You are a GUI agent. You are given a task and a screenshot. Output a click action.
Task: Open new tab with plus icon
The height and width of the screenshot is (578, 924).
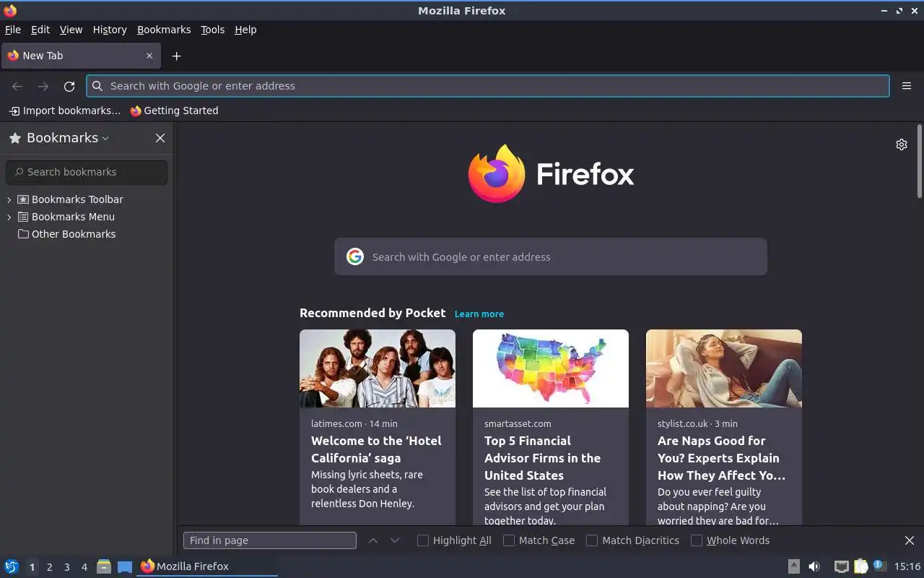click(176, 56)
